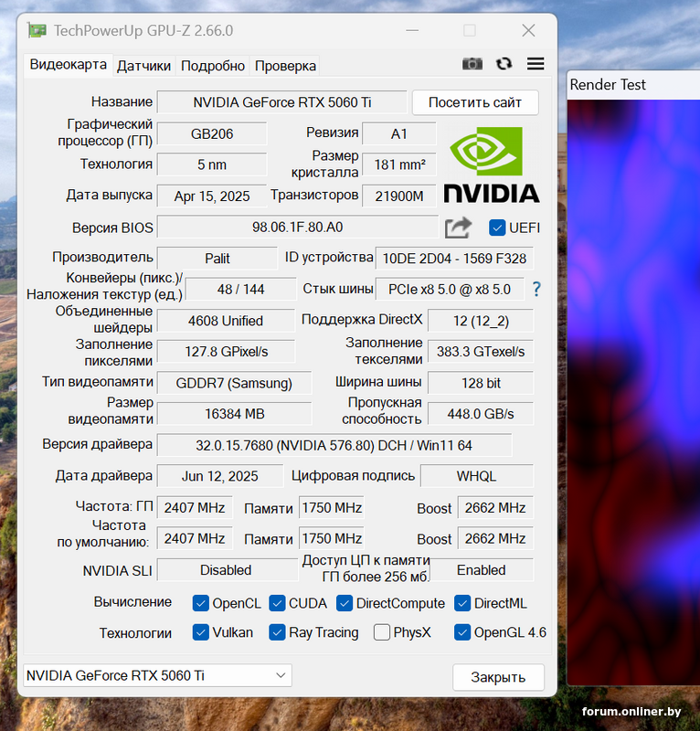Toggle the Ray Tracing checkbox

(277, 632)
